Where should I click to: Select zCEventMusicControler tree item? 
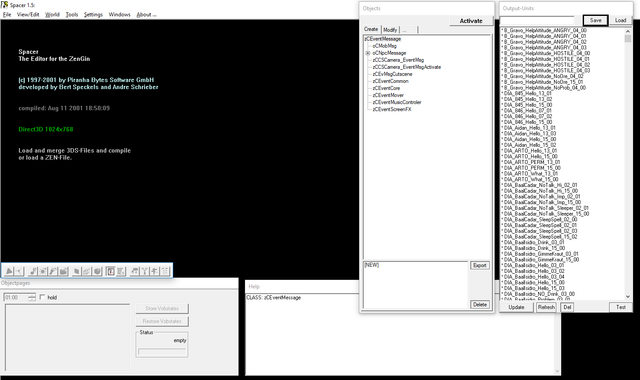(397, 102)
